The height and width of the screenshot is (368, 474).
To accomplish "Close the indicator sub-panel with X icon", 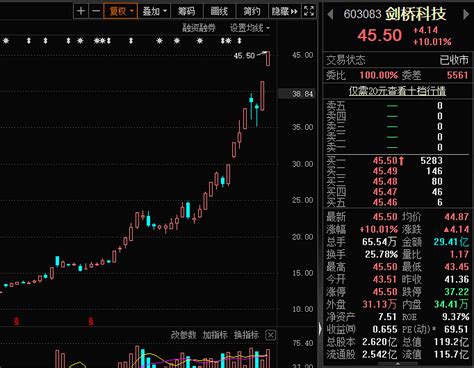I will point(271,335).
